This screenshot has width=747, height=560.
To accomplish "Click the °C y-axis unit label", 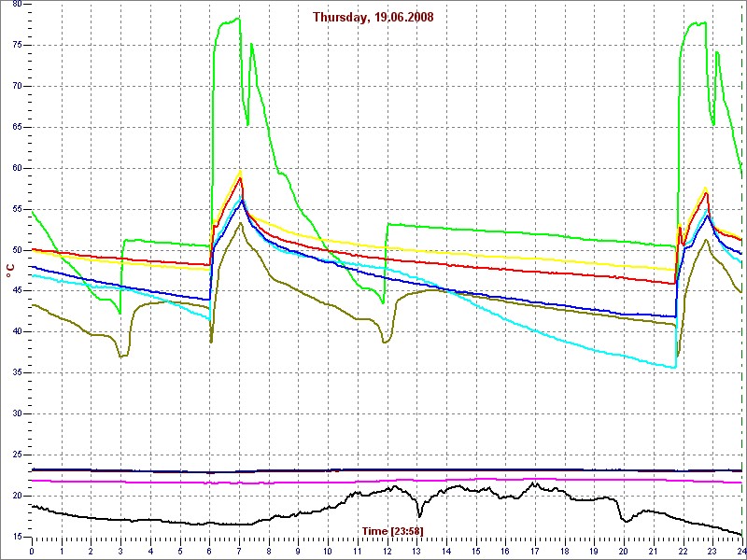I will click(10, 270).
